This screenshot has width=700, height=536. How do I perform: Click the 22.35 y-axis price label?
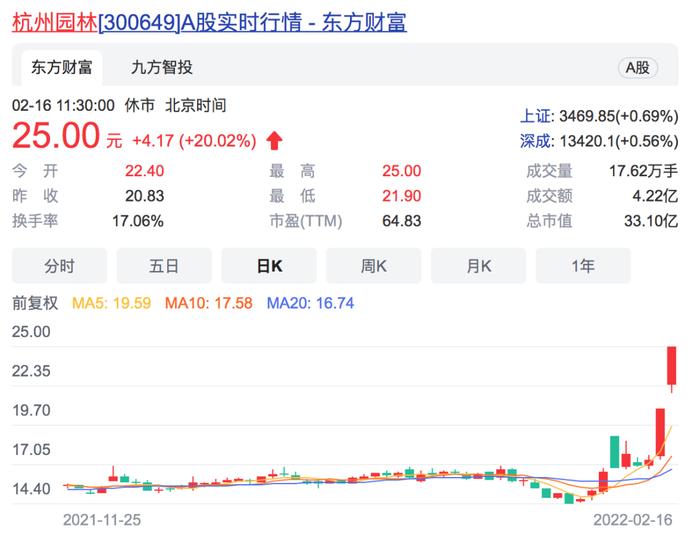point(31,371)
